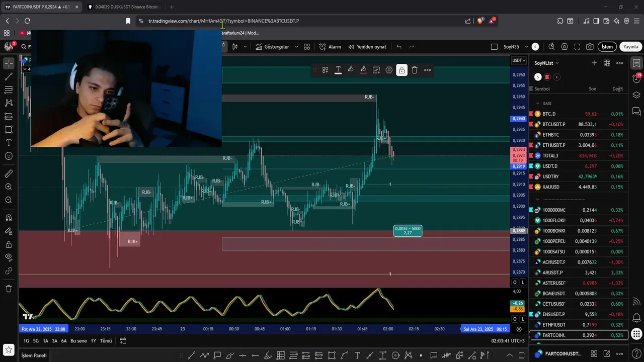Screen dimensions: 644x362
Task: Open the object tree layers panel
Action: [x=636, y=95]
